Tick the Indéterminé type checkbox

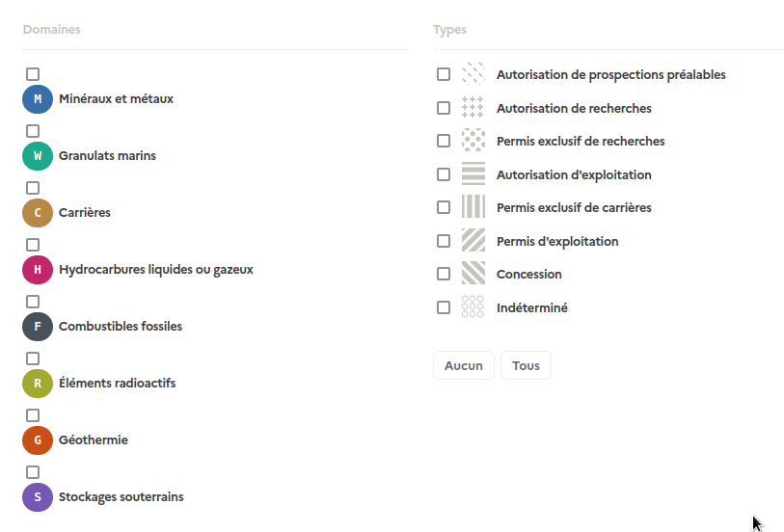(444, 307)
